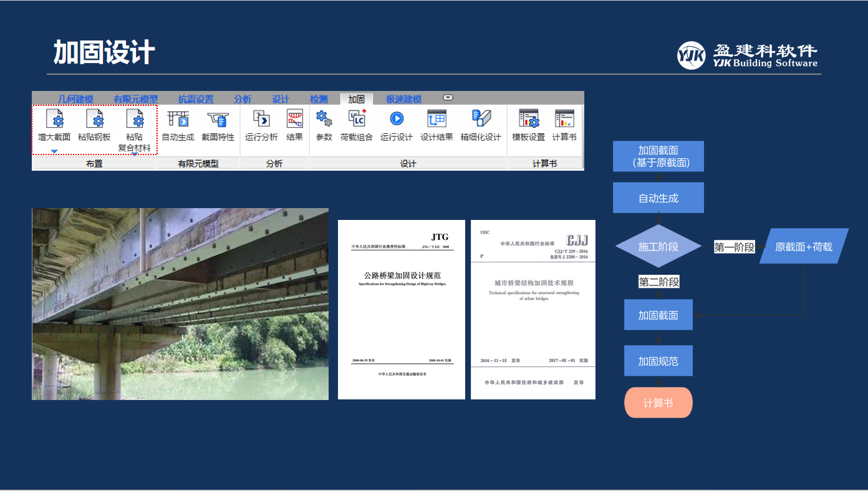Open the ribbon tab overflow dropdown button

pyautogui.click(x=448, y=98)
